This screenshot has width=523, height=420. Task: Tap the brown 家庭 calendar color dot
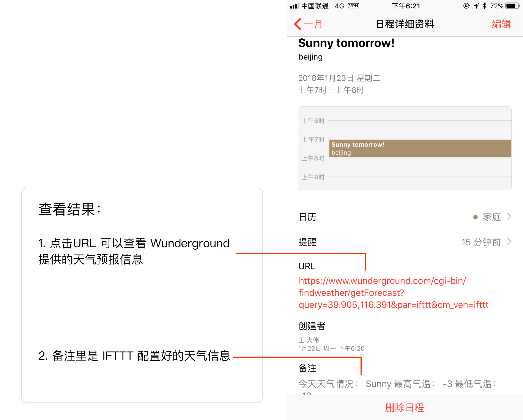coord(475,217)
